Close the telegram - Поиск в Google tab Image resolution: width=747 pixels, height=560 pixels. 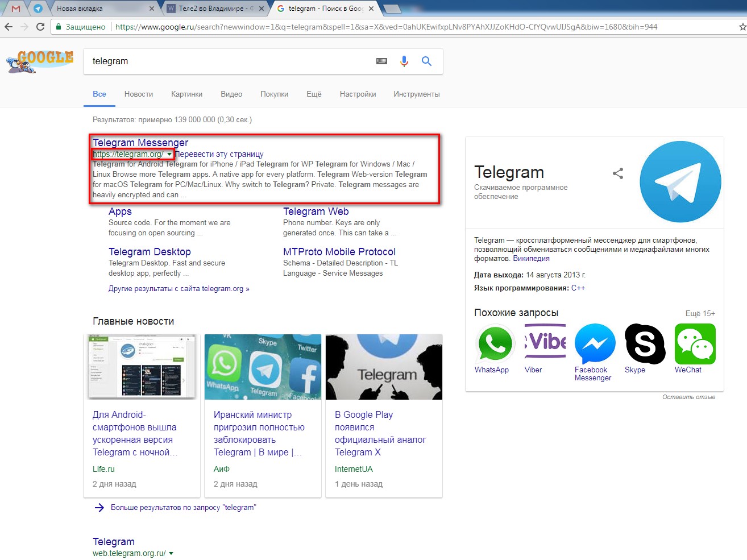pyautogui.click(x=371, y=9)
